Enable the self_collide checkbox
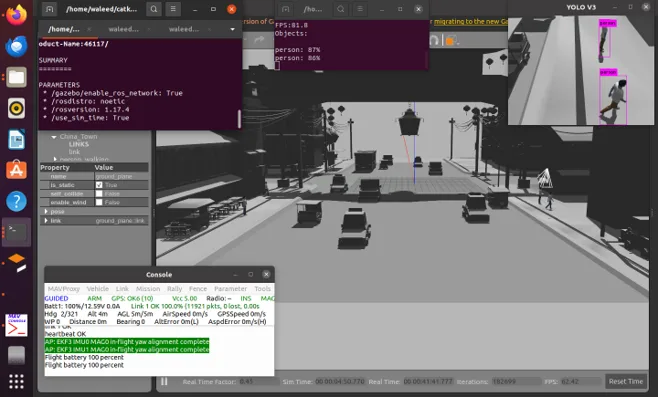This screenshot has height=397, width=658. (99, 194)
